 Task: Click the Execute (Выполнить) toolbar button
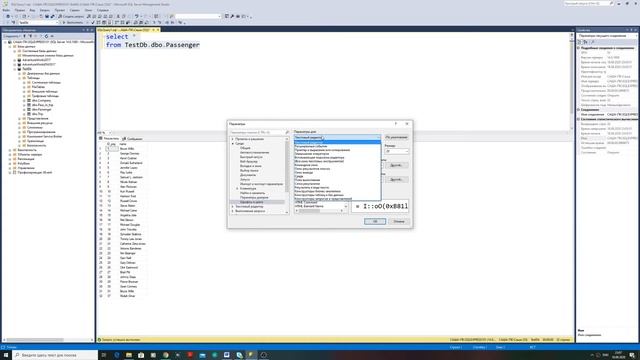(74, 22)
